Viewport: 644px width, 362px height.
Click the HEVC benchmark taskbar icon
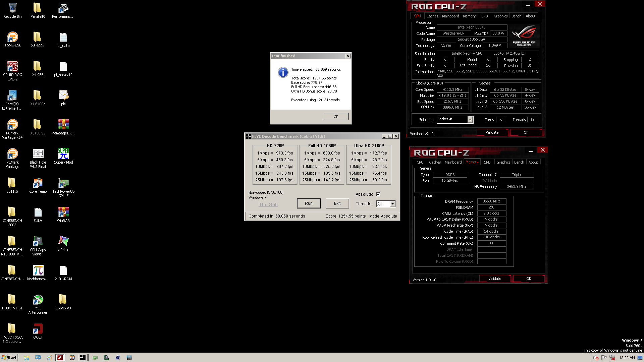pyautogui.click(x=83, y=358)
